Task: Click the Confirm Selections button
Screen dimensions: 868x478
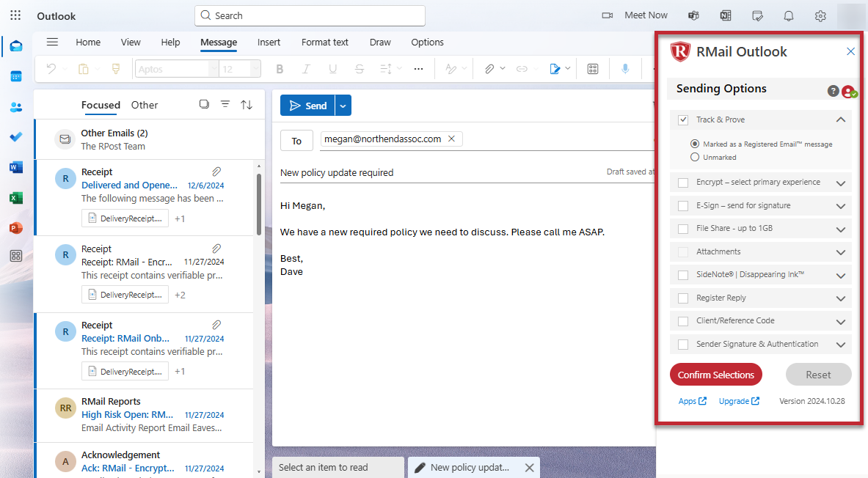Action: (715, 375)
